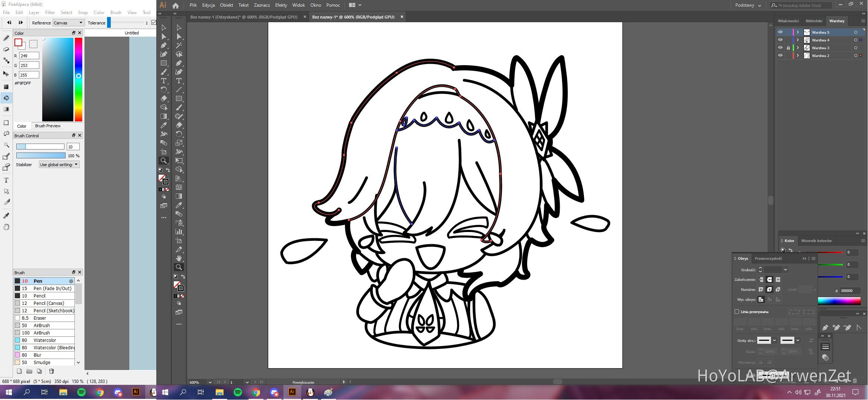Unlock the Warstwa 3 layer
868x400 pixels.
(788, 48)
